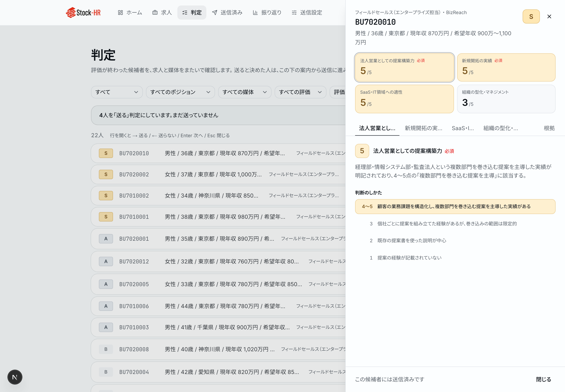Open the すべてのポジション dropdown
This screenshot has width=565, height=392.
coord(180,92)
